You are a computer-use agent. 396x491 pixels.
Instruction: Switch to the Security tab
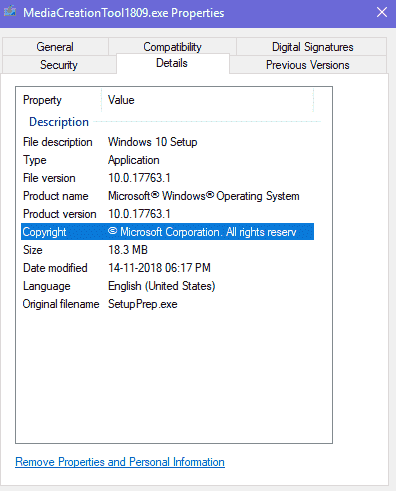[x=59, y=65]
